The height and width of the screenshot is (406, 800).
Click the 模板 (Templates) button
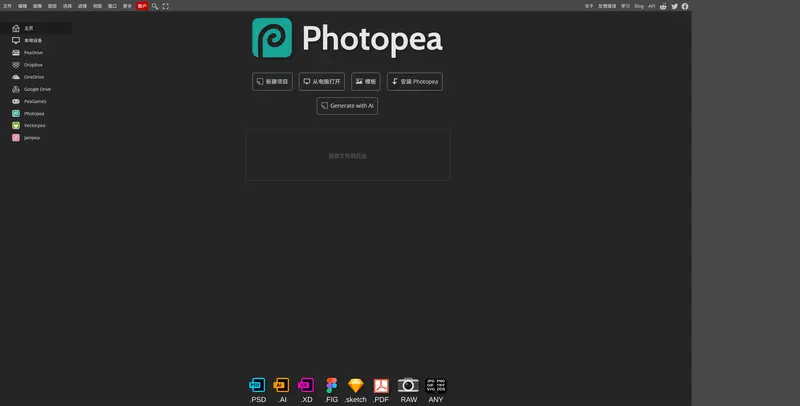coord(366,82)
